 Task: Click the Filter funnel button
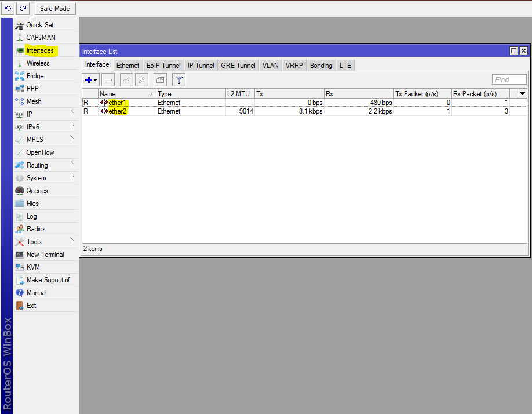tap(179, 80)
